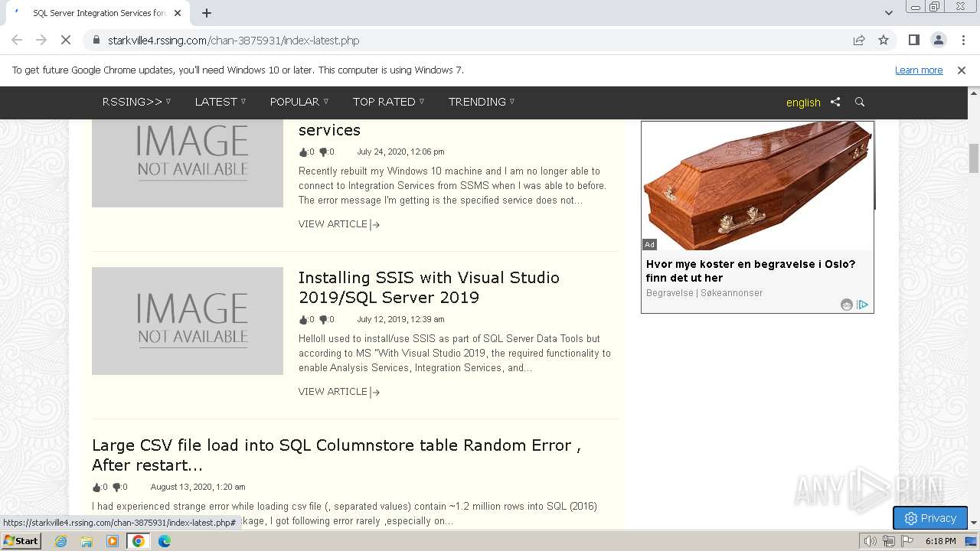Thumbs down the Large CSV file article
980x551 pixels.
pos(116,487)
